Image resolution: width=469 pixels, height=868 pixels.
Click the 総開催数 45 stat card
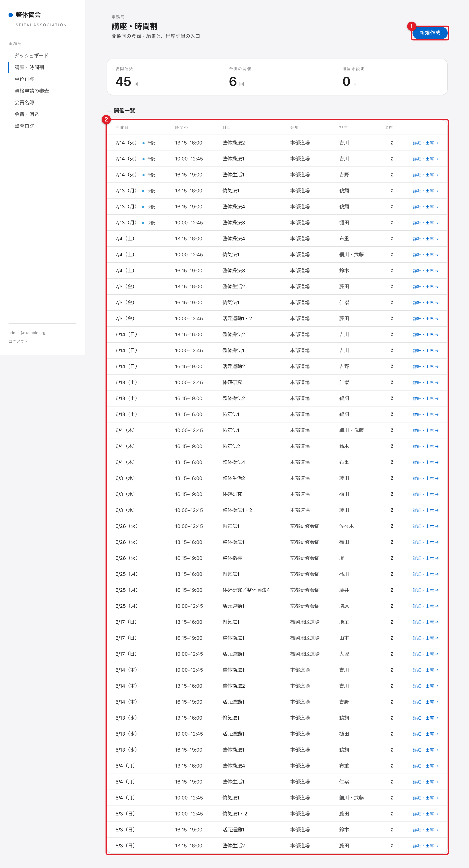click(163, 77)
